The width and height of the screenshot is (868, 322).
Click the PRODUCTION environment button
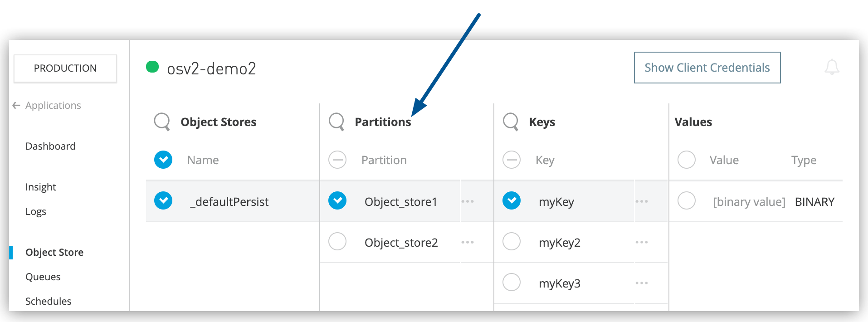pos(65,68)
